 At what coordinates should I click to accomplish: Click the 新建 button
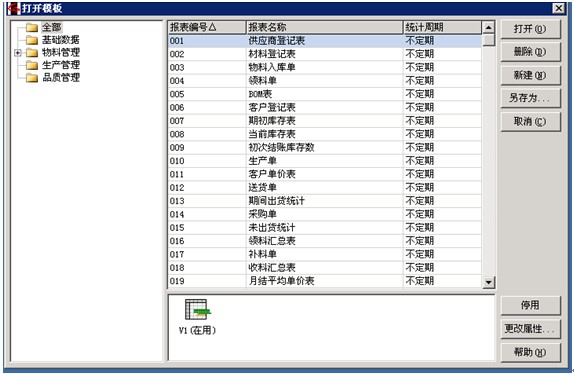point(530,75)
